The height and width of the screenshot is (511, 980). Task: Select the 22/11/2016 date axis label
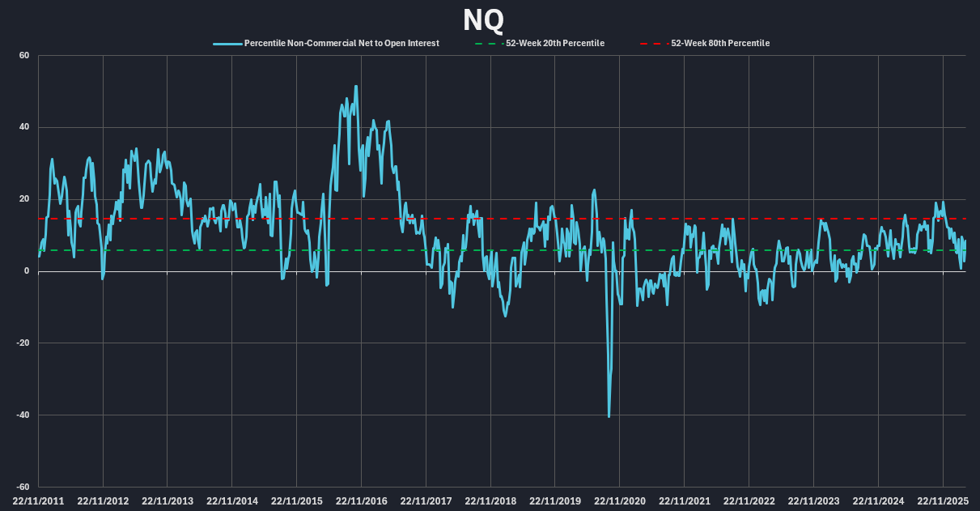[361, 501]
